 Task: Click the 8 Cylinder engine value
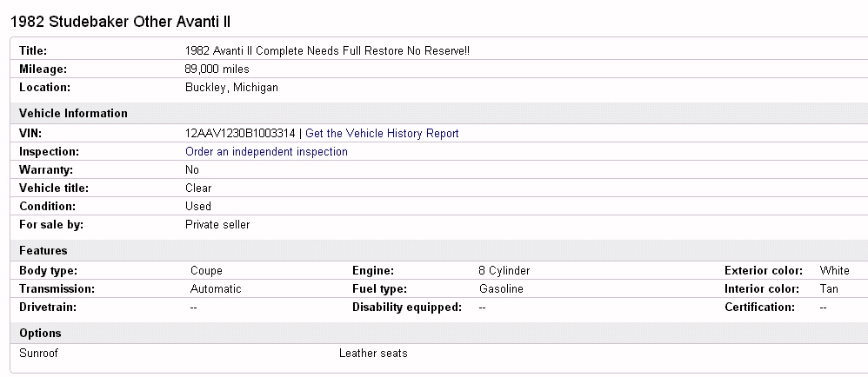pyautogui.click(x=504, y=271)
